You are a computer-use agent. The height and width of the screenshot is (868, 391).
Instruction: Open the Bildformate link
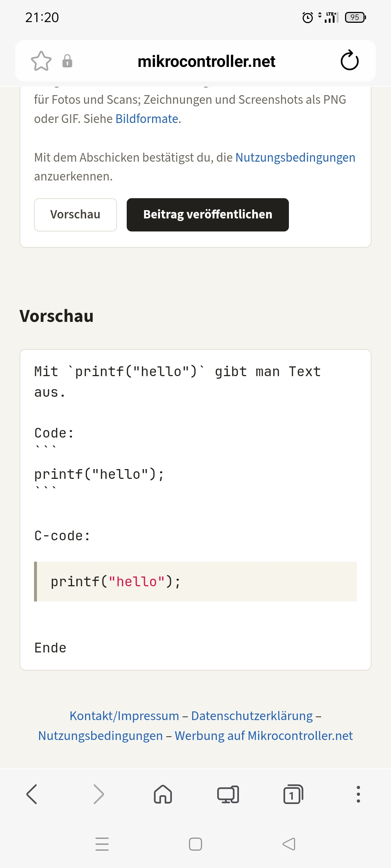click(x=147, y=119)
